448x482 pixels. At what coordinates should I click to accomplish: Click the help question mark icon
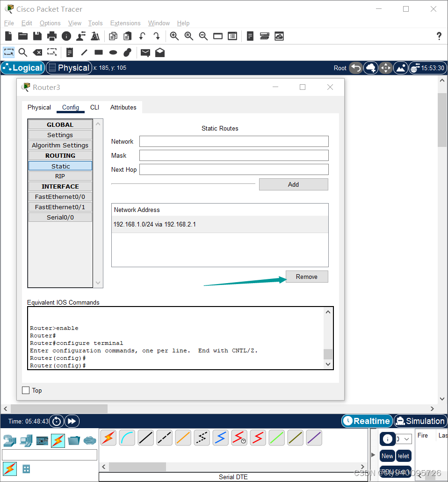pyautogui.click(x=439, y=37)
